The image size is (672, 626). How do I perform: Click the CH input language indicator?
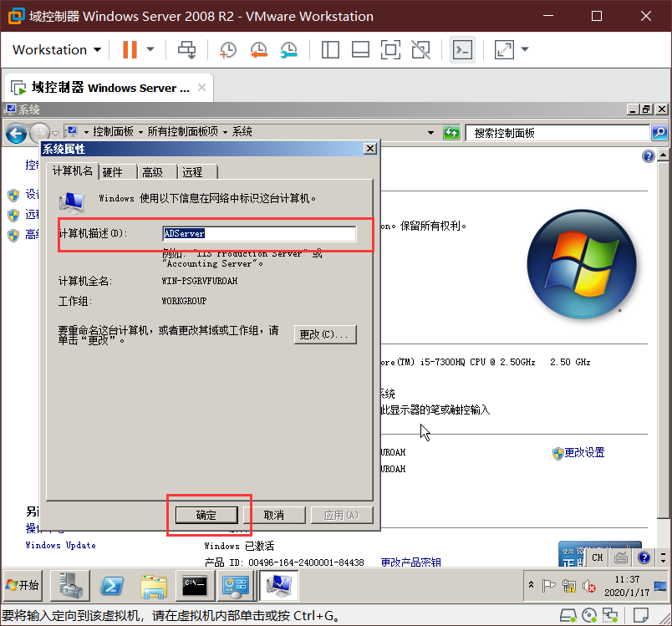click(598, 557)
